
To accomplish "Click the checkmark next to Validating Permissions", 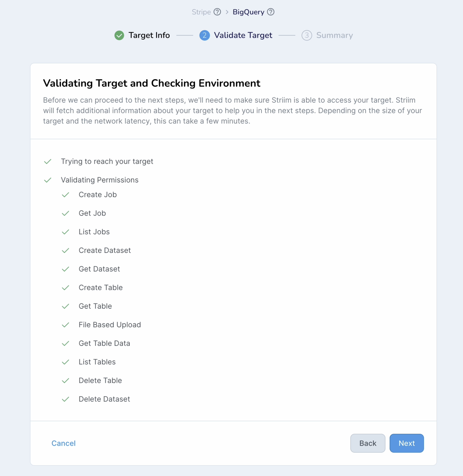I will point(48,180).
